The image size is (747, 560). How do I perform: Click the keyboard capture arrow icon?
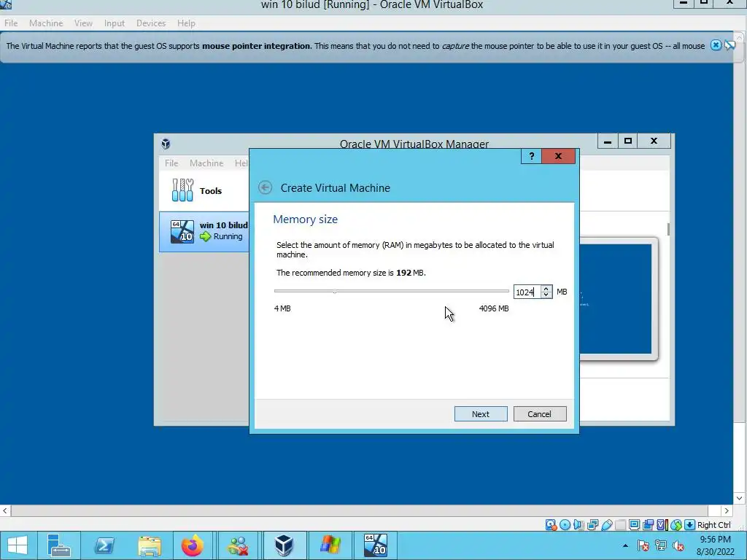(689, 525)
